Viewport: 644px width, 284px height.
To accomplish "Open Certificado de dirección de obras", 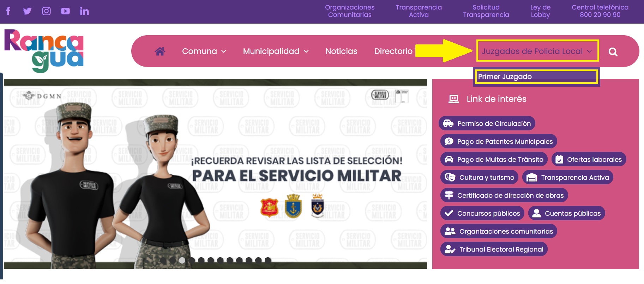I will point(504,195).
